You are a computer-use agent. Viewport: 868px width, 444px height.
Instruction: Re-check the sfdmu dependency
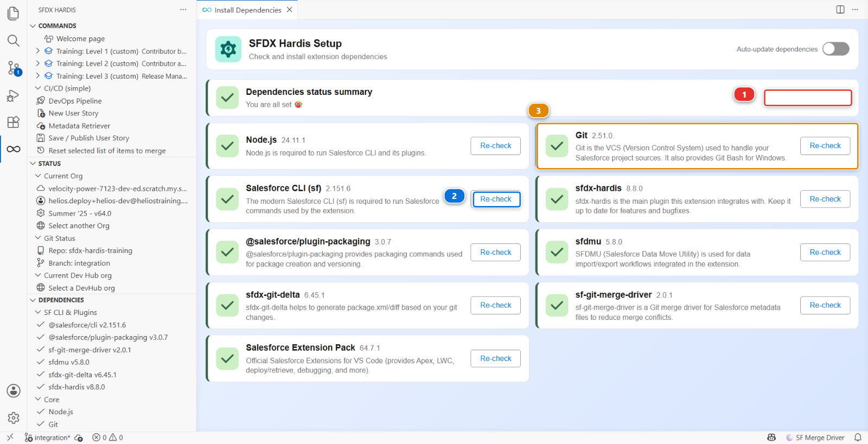pyautogui.click(x=825, y=252)
